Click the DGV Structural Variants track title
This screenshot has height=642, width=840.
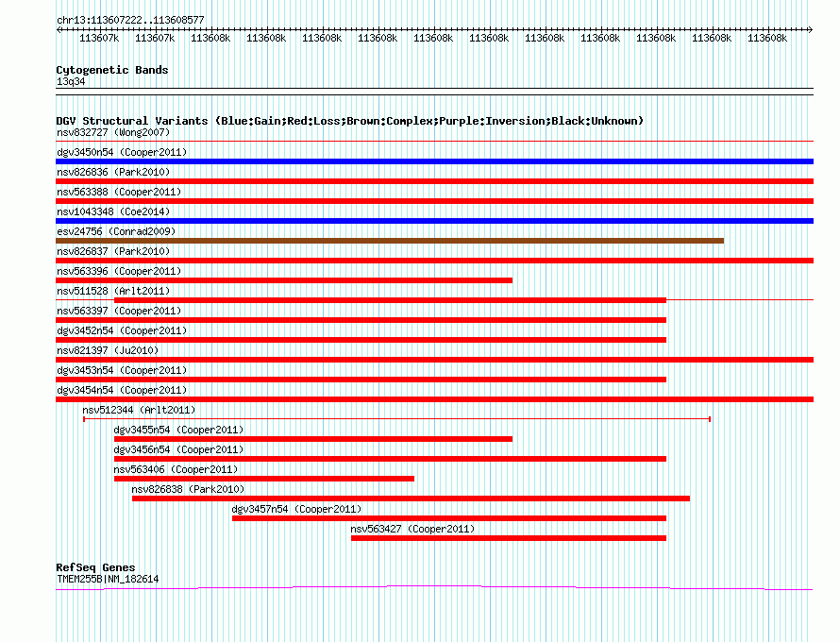[x=350, y=121]
